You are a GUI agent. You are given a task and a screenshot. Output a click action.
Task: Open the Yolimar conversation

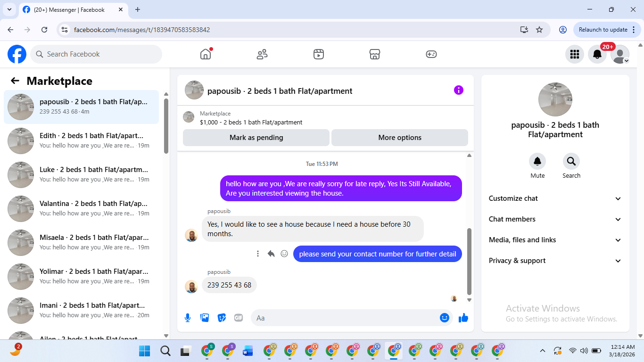point(82,277)
